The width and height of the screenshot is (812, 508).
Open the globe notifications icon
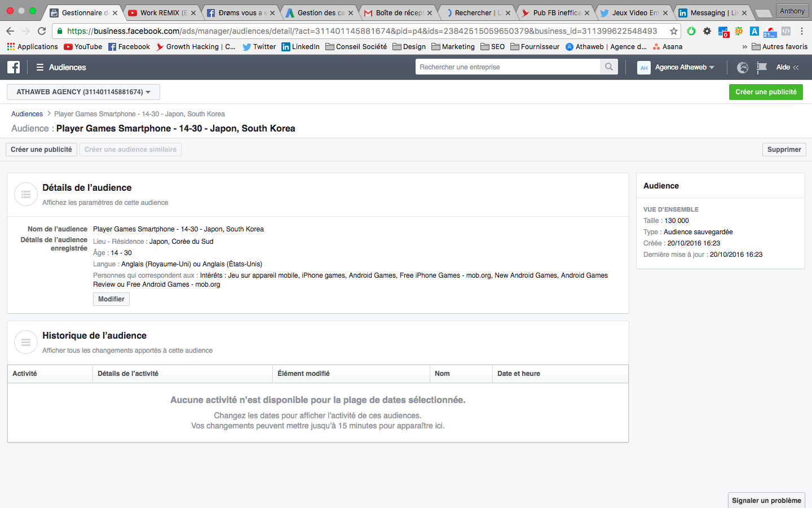[x=743, y=67]
